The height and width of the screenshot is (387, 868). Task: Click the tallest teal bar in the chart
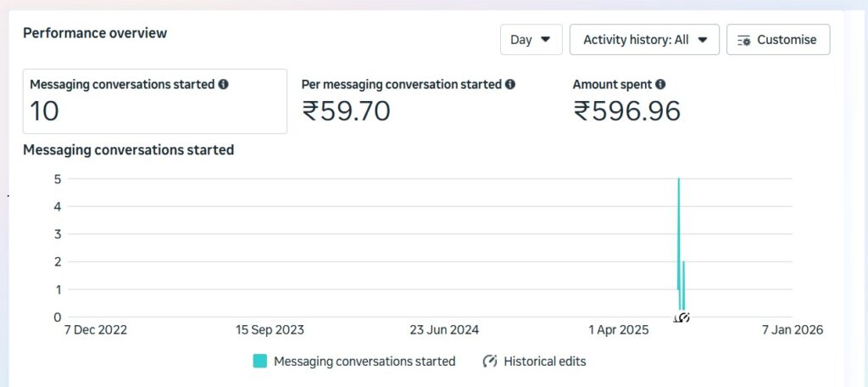pyautogui.click(x=679, y=238)
